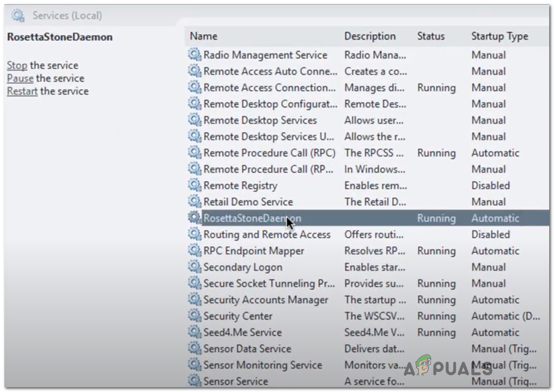This screenshot has width=554, height=392.
Task: Click the Remote Desktop Configuration gear icon
Action: pos(195,104)
